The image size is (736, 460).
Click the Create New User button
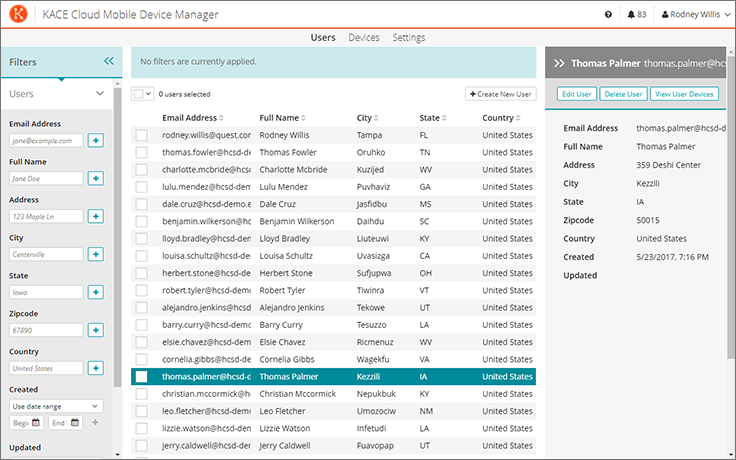coord(500,94)
